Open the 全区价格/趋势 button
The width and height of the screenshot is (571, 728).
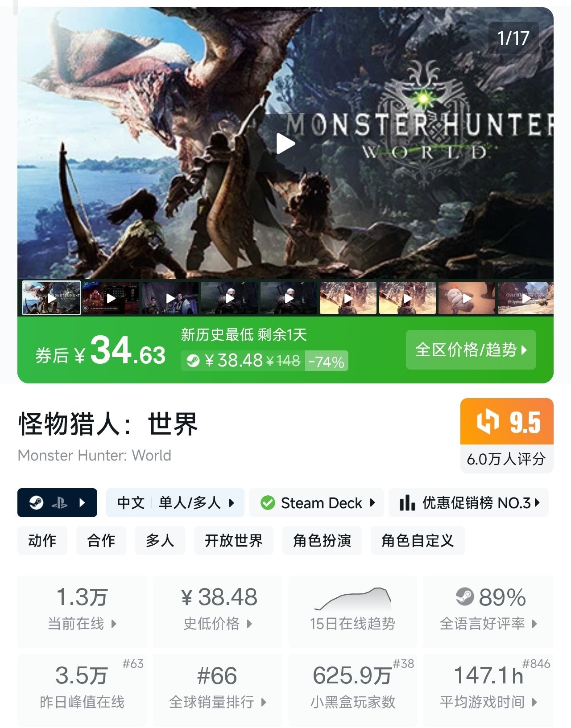point(471,350)
